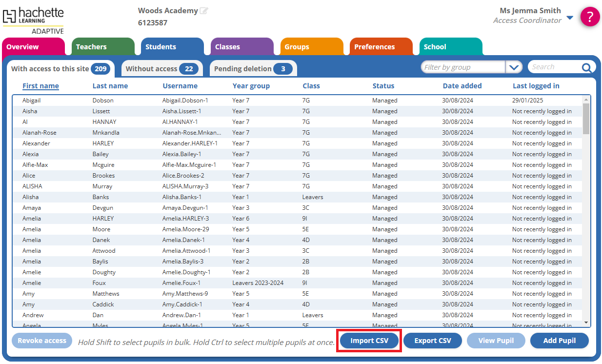Click the Revoke access button
This screenshot has width=602, height=364.
pos(41,341)
